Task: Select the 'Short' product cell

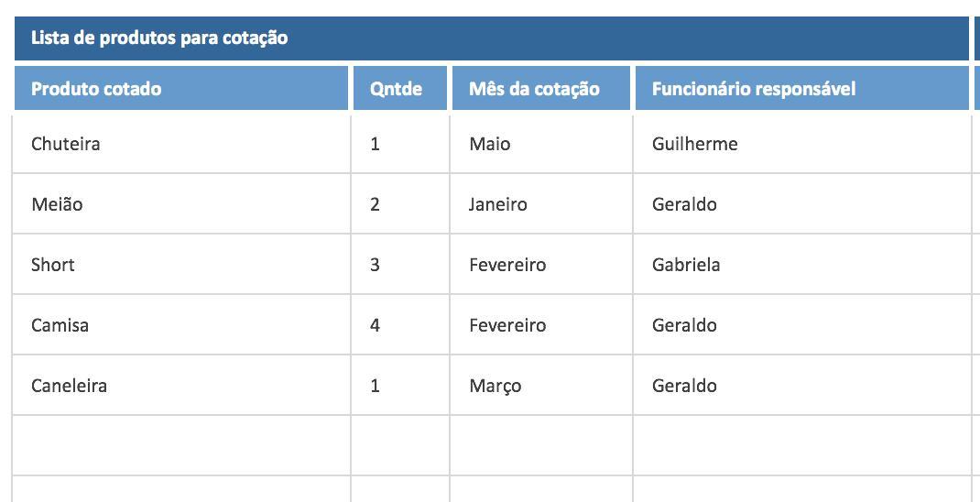Action: point(181,265)
